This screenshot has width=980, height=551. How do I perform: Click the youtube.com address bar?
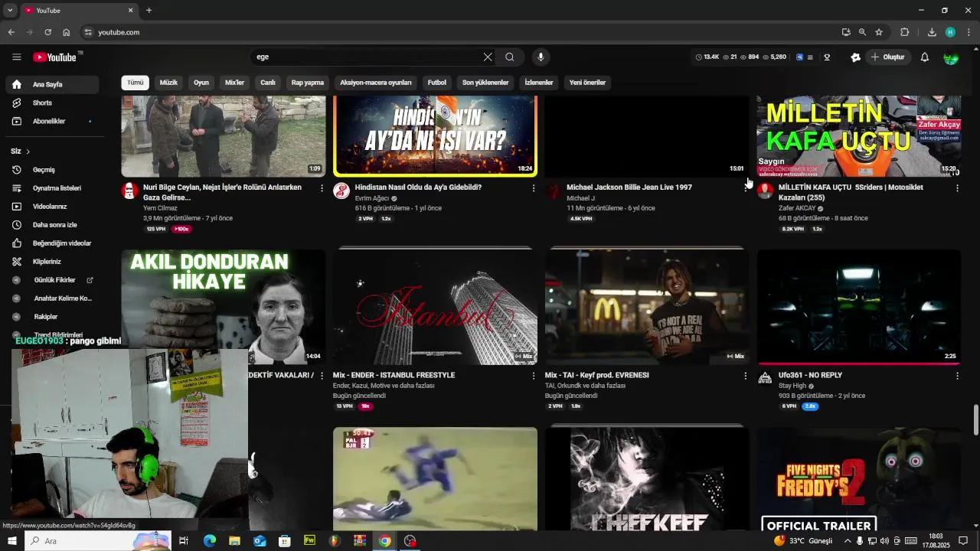click(x=459, y=32)
